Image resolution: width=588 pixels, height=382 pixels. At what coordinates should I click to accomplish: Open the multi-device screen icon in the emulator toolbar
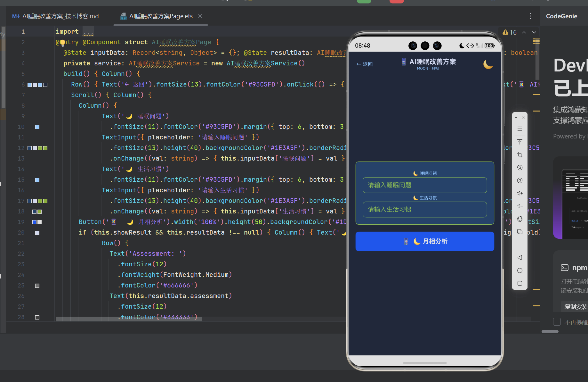(x=520, y=232)
